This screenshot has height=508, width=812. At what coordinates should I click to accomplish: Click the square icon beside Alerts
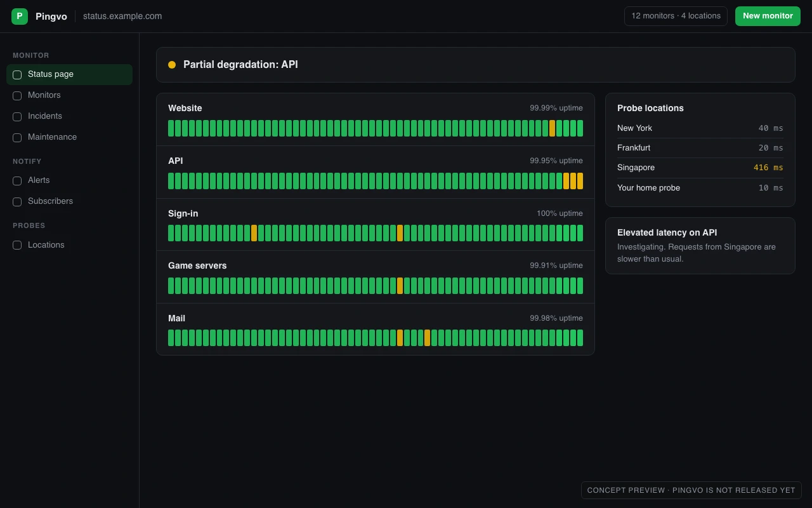coord(17,181)
